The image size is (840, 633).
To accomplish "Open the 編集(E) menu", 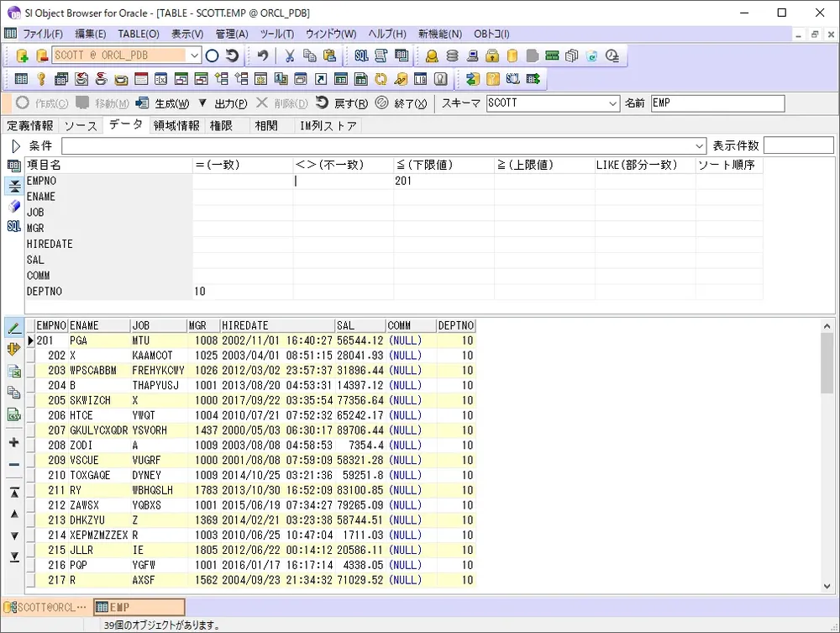I will (90, 34).
